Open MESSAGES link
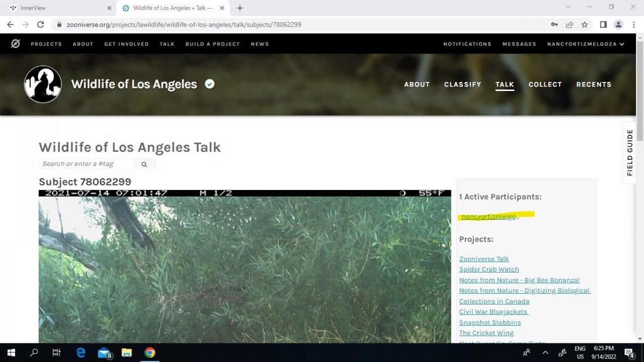Image resolution: width=644 pixels, height=362 pixels. [x=519, y=44]
